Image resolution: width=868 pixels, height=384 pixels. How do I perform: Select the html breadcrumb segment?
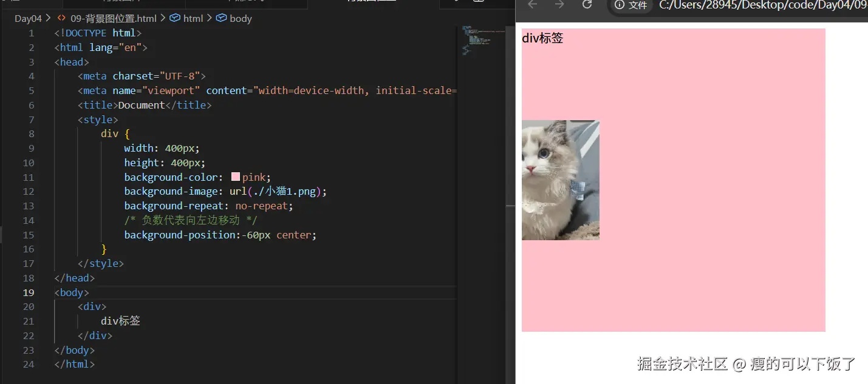click(x=193, y=18)
